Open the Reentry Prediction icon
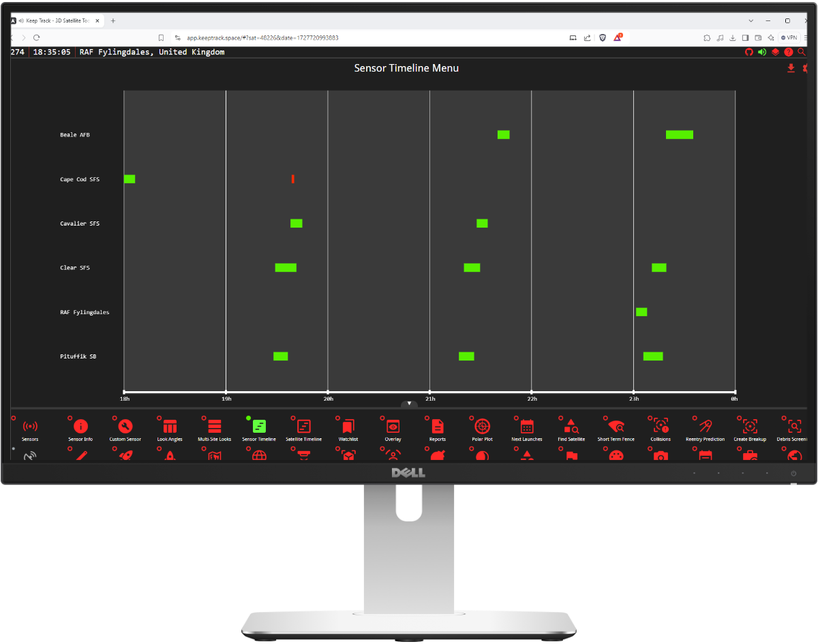818x644 pixels. pyautogui.click(x=705, y=427)
